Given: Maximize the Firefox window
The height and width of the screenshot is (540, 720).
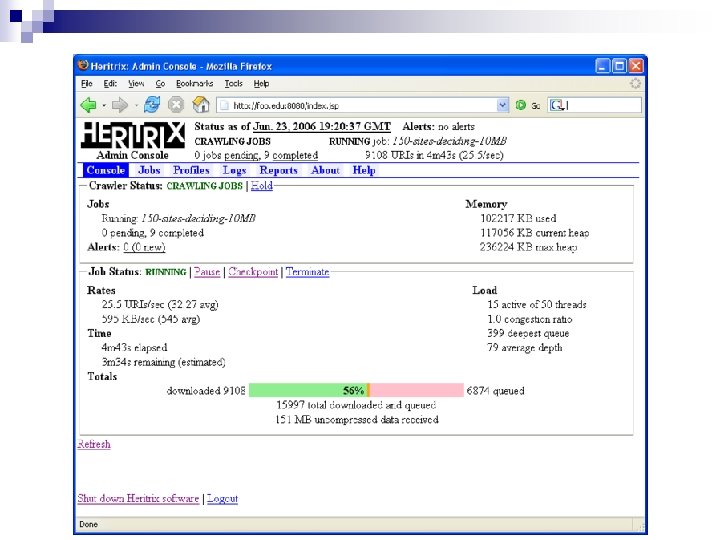Looking at the screenshot, I should click(619, 66).
